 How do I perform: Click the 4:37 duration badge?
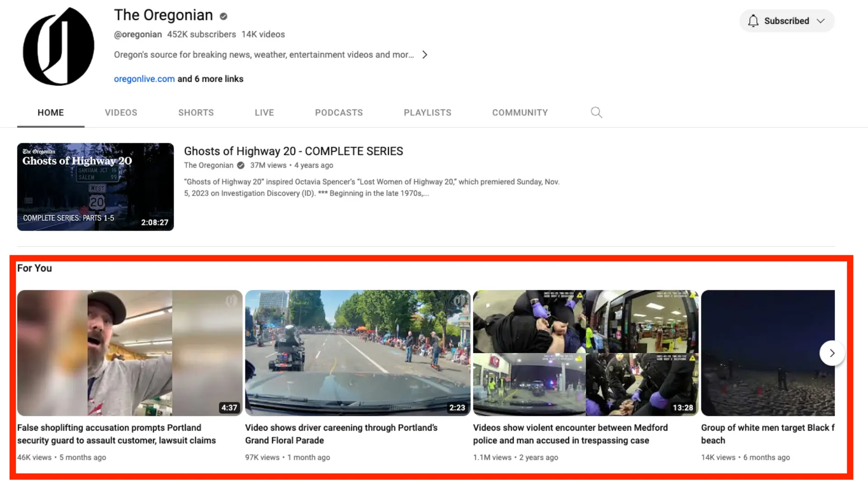(x=229, y=408)
